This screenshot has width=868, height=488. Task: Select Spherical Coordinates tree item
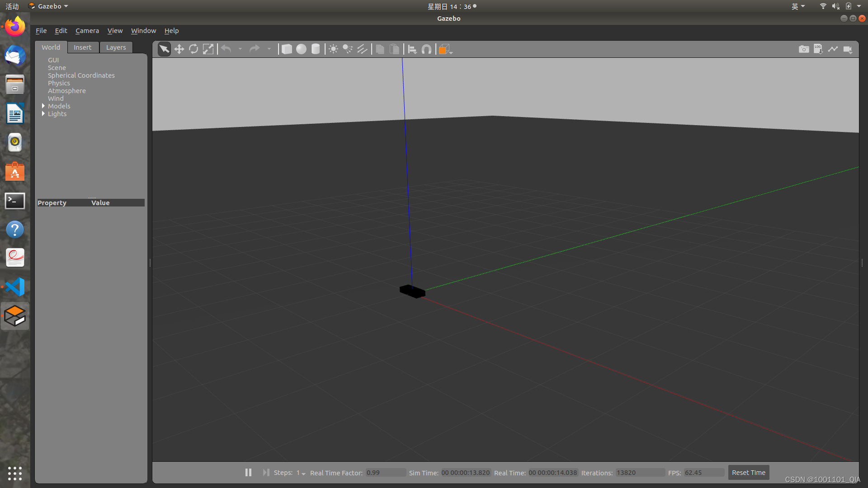[81, 75]
